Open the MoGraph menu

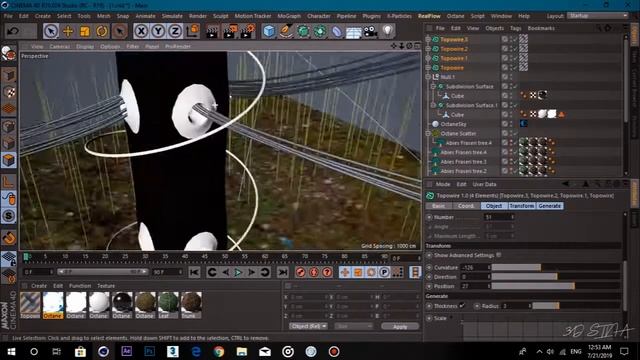[289, 16]
